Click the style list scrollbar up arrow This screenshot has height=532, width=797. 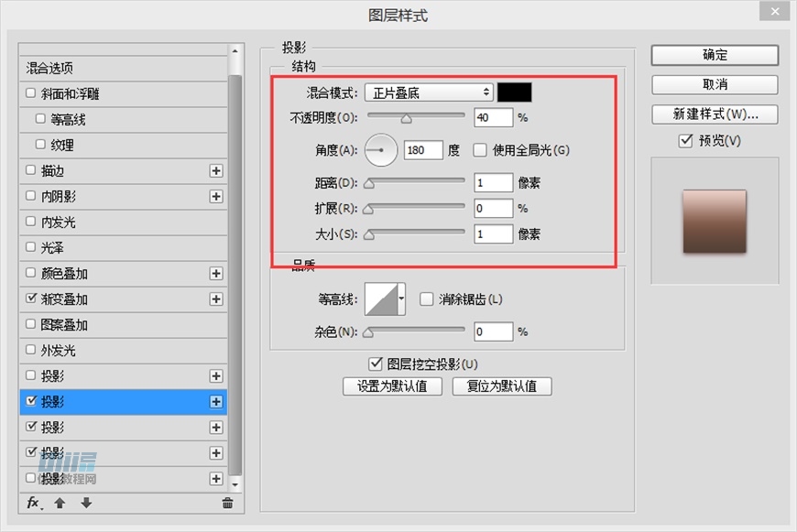coord(235,51)
